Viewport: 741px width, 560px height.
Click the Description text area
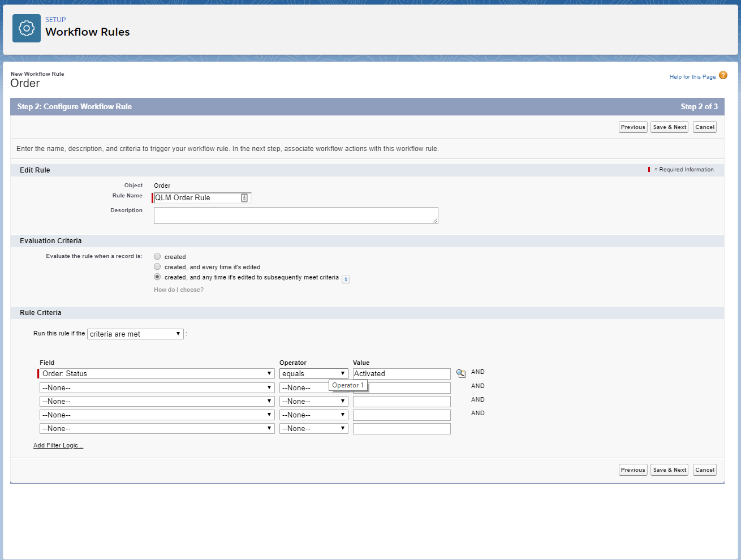(296, 216)
